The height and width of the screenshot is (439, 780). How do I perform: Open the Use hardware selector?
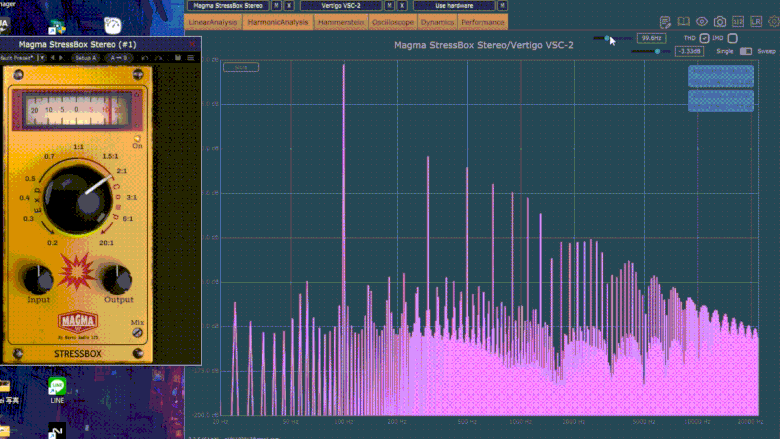[454, 5]
